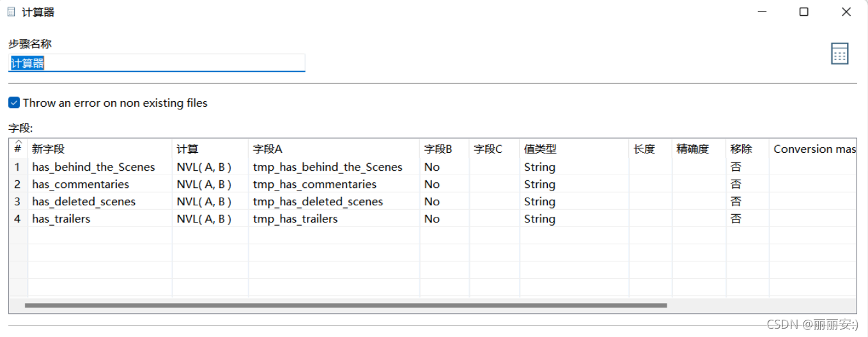Open calculation NVL for has_trailers row
This screenshot has width=868, height=337.
[x=210, y=219]
